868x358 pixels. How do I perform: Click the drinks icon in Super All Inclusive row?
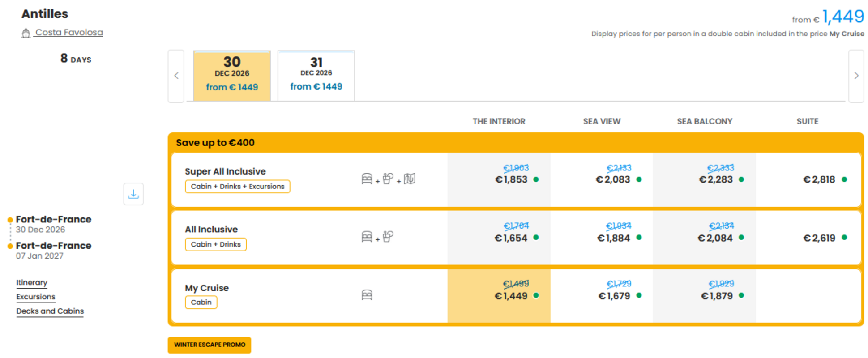388,179
